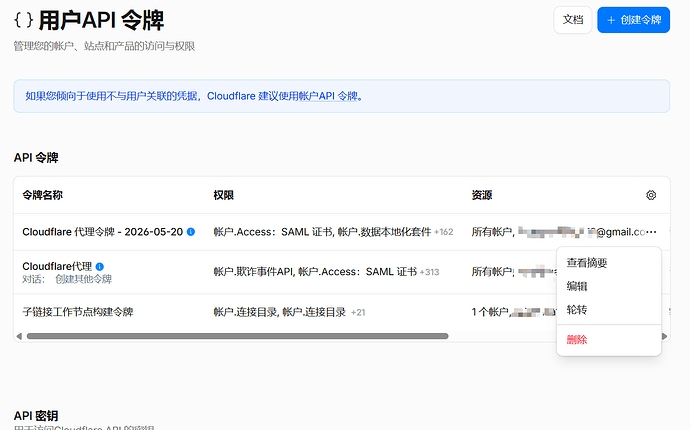690x430 pixels.
Task: Click permissions text 帐户.欺诈事件API
Action: coord(254,272)
